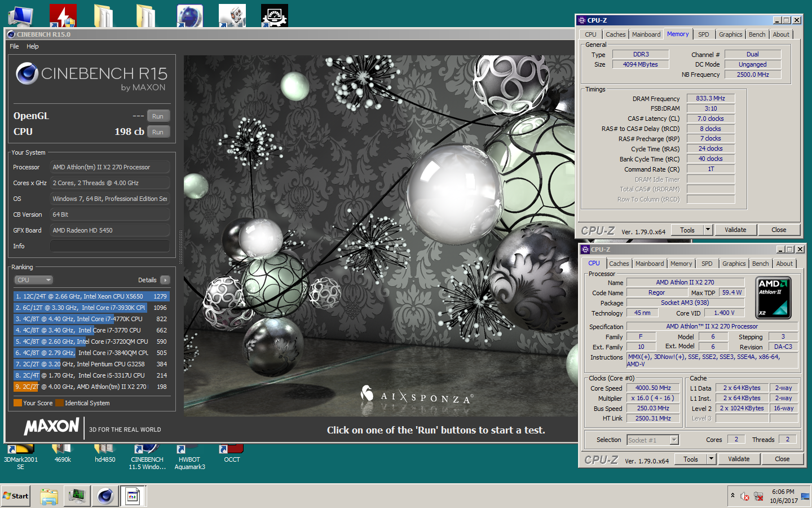
Task: Select Mainboard tab in lower CPU-Z
Action: 650,264
